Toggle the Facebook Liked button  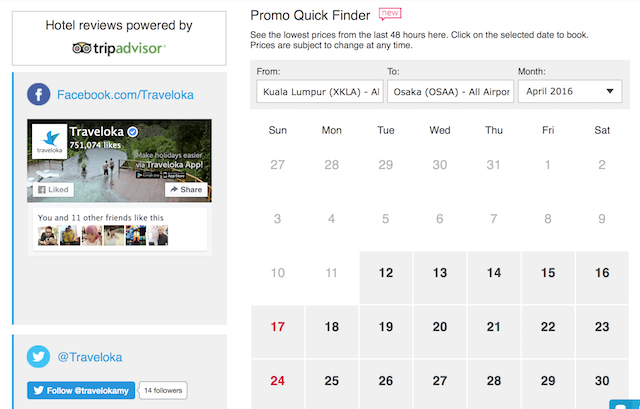[x=52, y=189]
